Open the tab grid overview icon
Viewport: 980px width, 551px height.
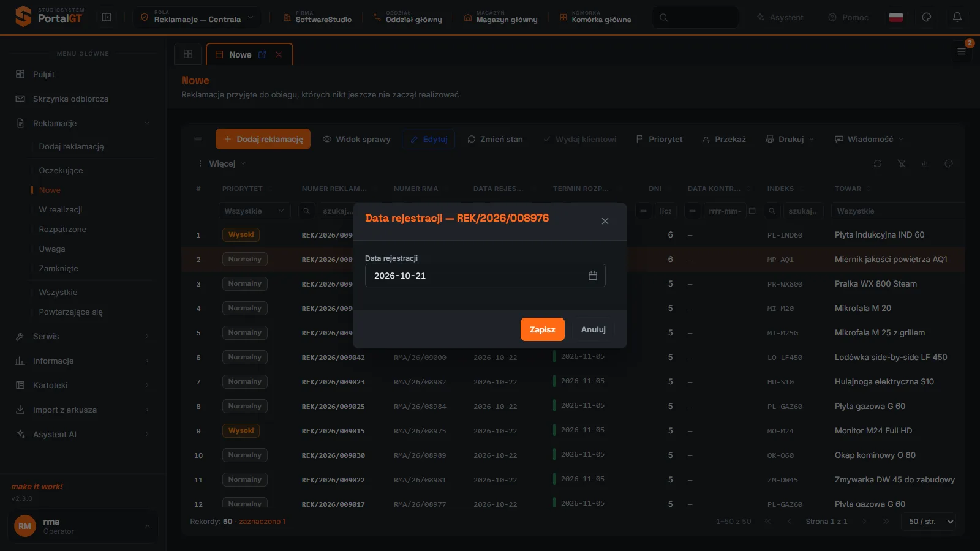pos(188,54)
